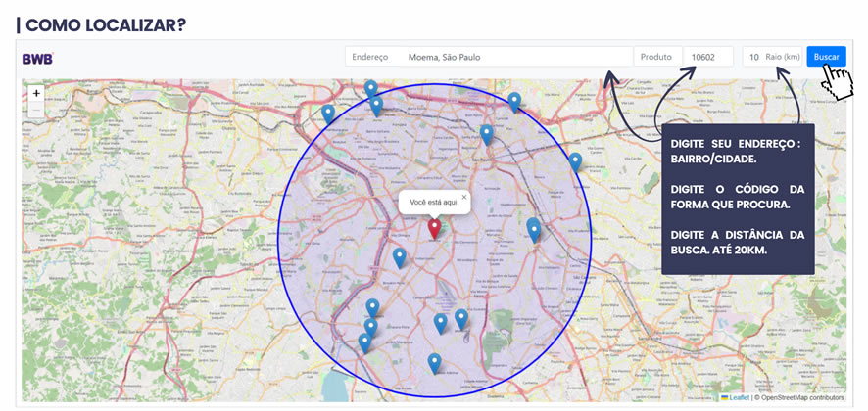Select the leftmost blue marker at the circle's top
The image size is (868, 411).
[x=328, y=114]
